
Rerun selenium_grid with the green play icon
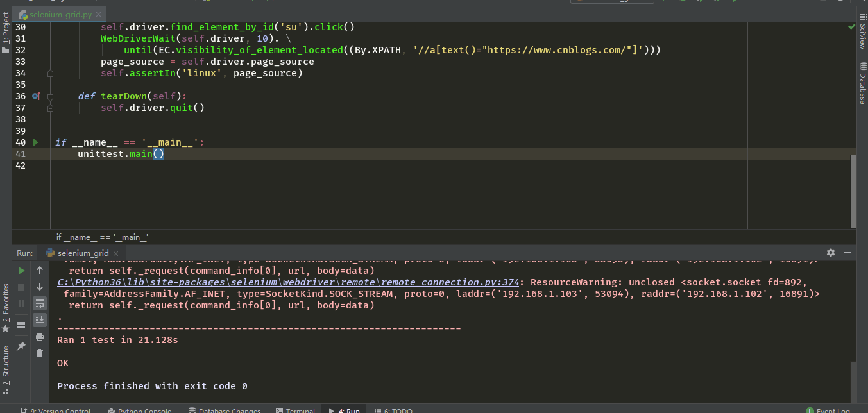(x=21, y=271)
